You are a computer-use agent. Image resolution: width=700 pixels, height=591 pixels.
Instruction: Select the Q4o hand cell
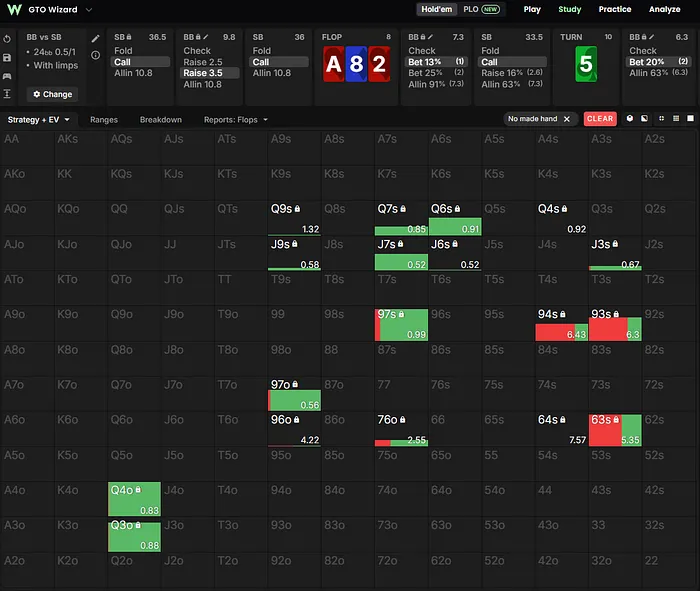[x=134, y=499]
